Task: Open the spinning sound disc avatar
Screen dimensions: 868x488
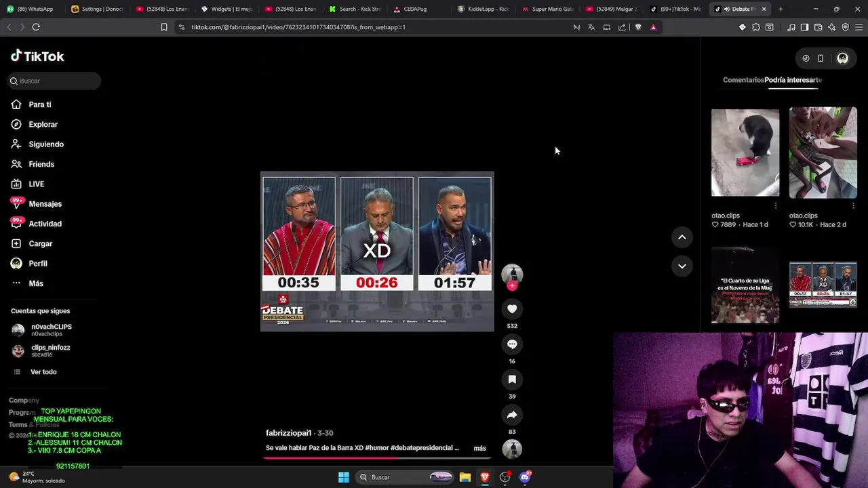Action: 512,449
